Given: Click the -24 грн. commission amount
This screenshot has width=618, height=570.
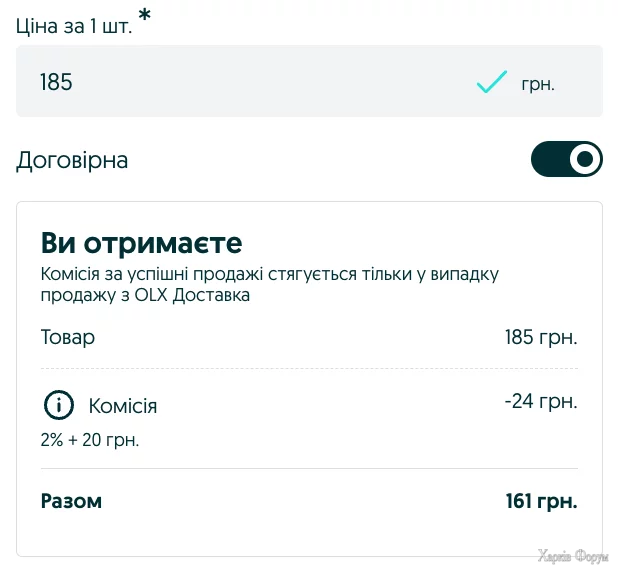Looking at the screenshot, I should (541, 402).
